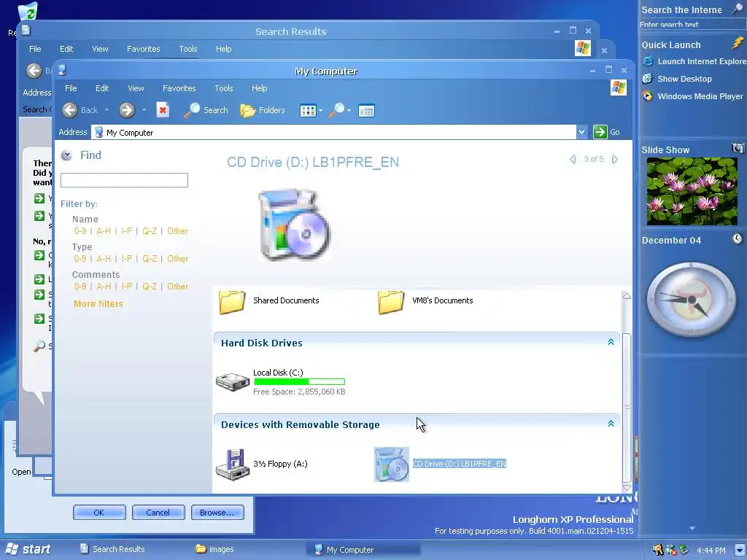Open the zoom icon dropdown arrow
This screenshot has height=560, width=747.
pyautogui.click(x=349, y=111)
